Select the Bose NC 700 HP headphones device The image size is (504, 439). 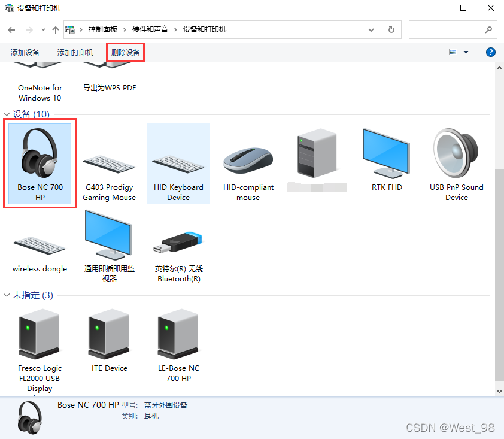40,164
